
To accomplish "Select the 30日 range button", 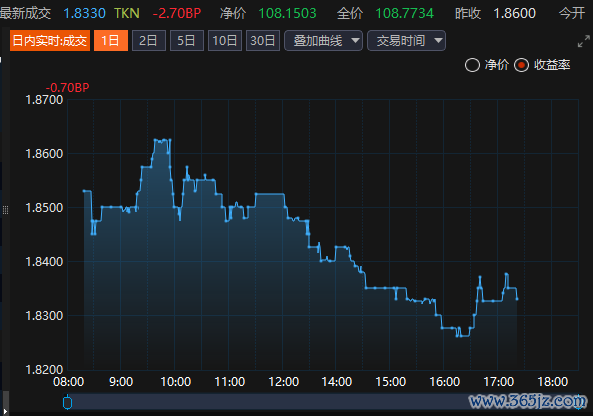I will [263, 40].
